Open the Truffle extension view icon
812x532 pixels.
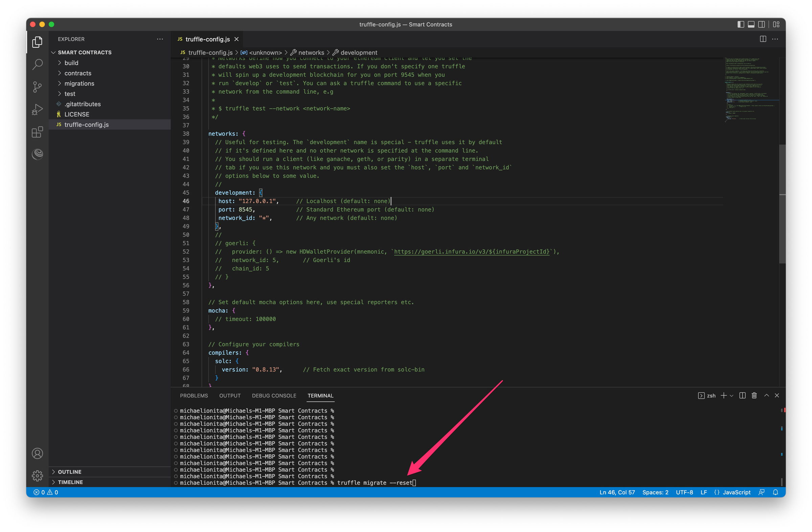click(37, 154)
